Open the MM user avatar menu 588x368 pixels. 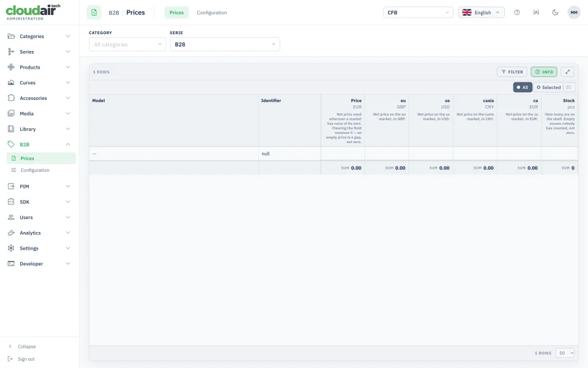point(574,12)
